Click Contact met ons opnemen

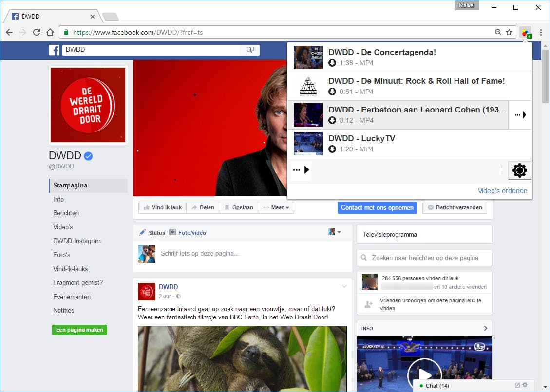(x=377, y=207)
